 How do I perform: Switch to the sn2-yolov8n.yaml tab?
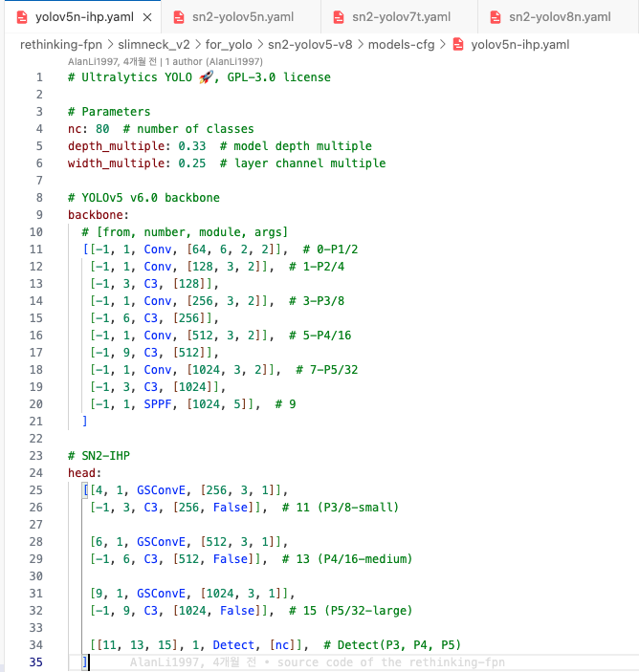coord(558,17)
